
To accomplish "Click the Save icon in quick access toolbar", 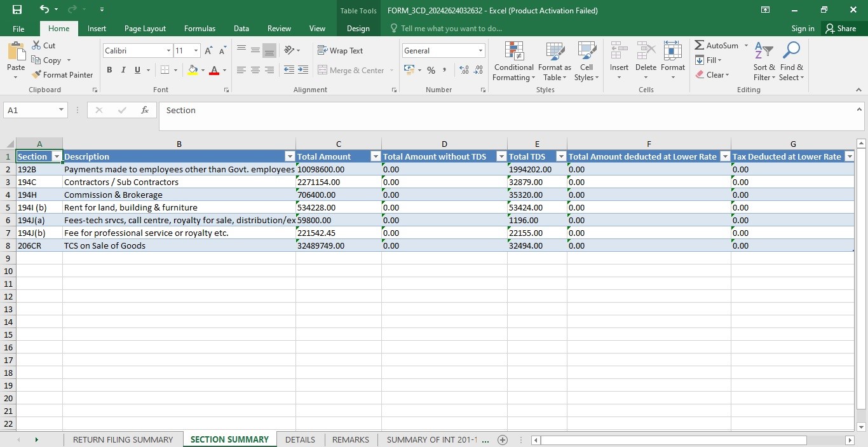I will pos(17,10).
